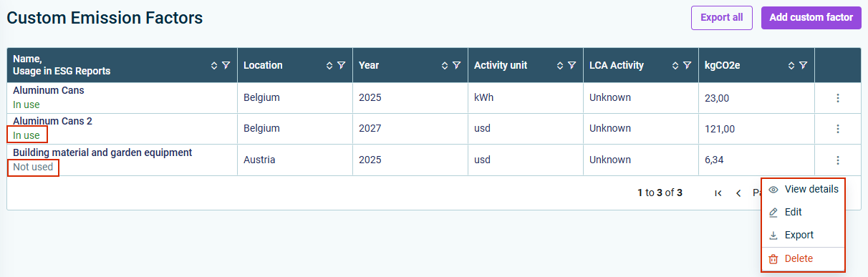Go to first page pagination icon
The width and height of the screenshot is (868, 277).
718,193
